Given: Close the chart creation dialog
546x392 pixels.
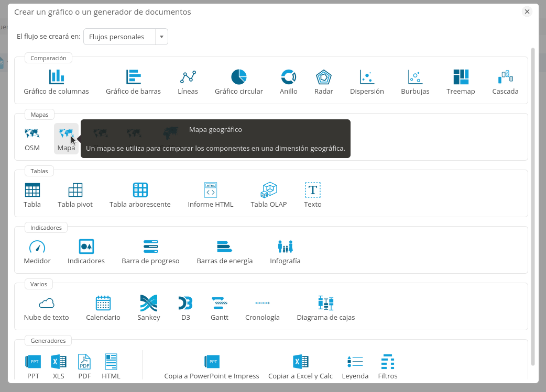Looking at the screenshot, I should pos(527,12).
